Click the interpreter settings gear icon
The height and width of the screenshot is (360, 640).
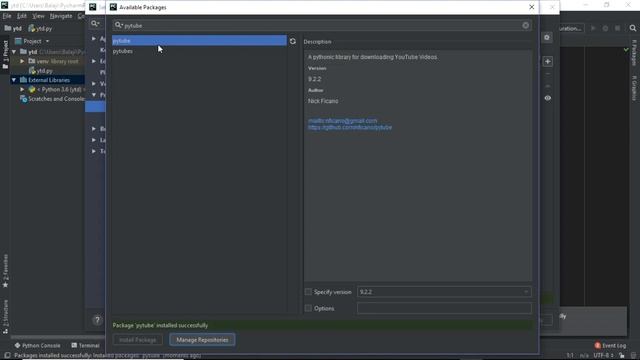[x=547, y=38]
